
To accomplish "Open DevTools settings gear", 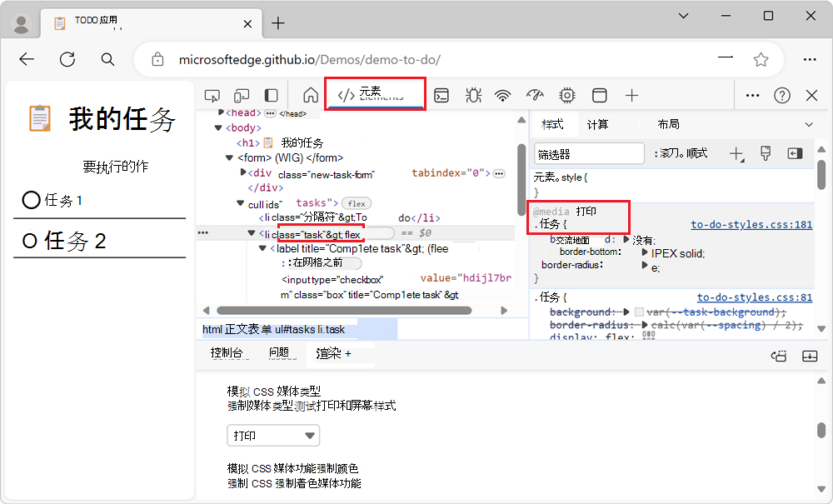I will (x=566, y=95).
